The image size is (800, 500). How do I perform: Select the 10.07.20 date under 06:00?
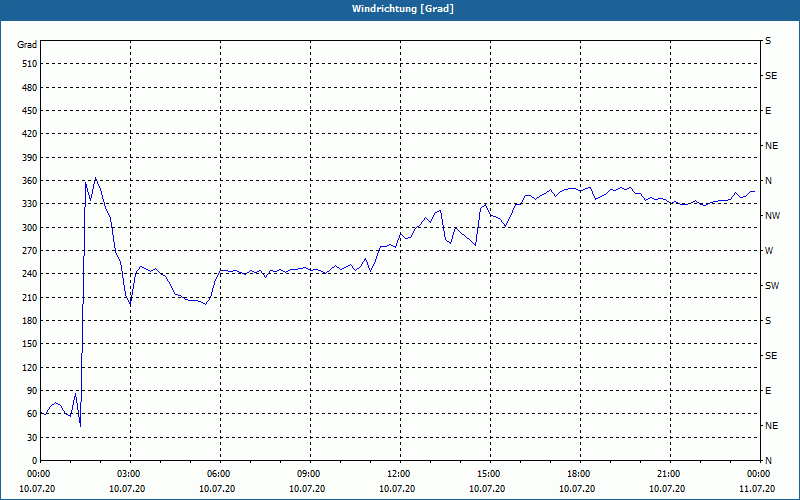click(217, 489)
